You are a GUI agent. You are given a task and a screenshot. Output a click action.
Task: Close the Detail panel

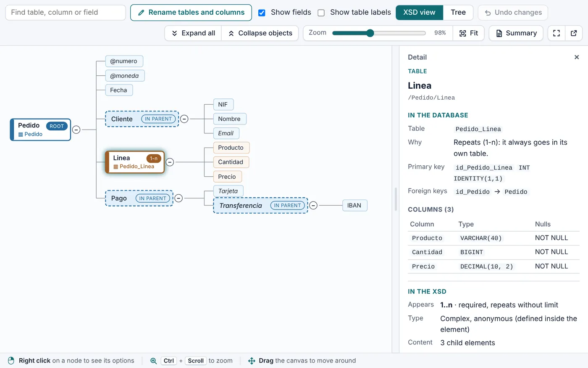[577, 57]
